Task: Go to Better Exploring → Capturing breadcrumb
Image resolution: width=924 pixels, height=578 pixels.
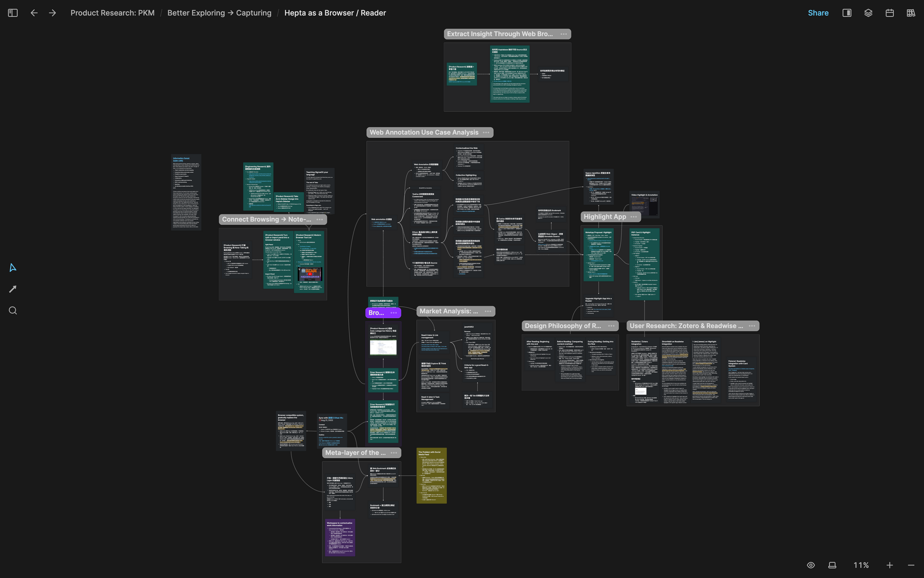Action: (219, 13)
